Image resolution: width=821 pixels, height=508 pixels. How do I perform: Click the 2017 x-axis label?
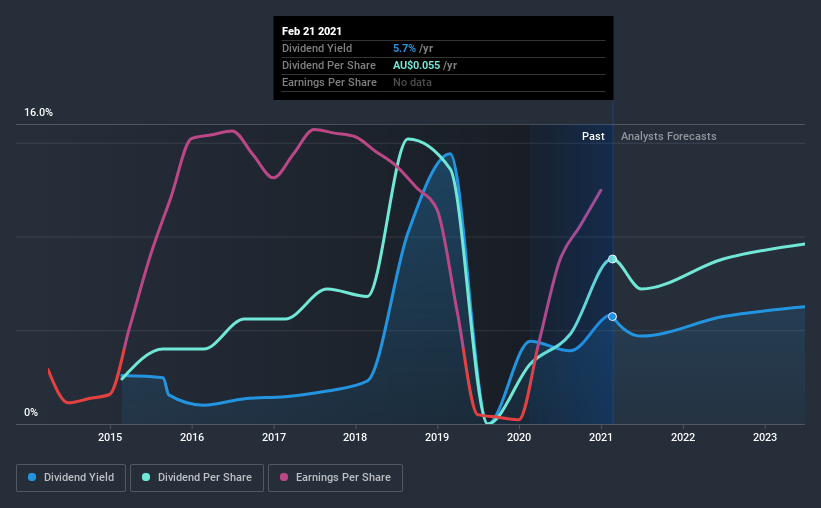[x=274, y=437]
